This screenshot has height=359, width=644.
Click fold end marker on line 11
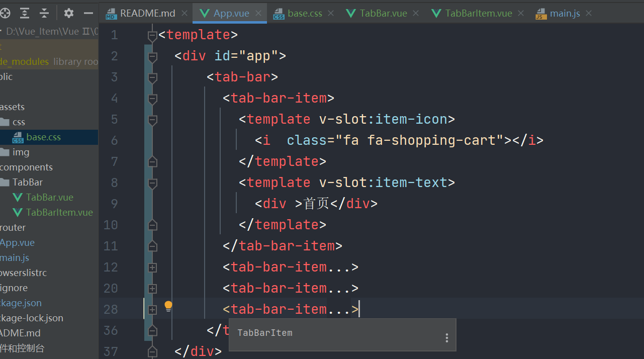153,246
